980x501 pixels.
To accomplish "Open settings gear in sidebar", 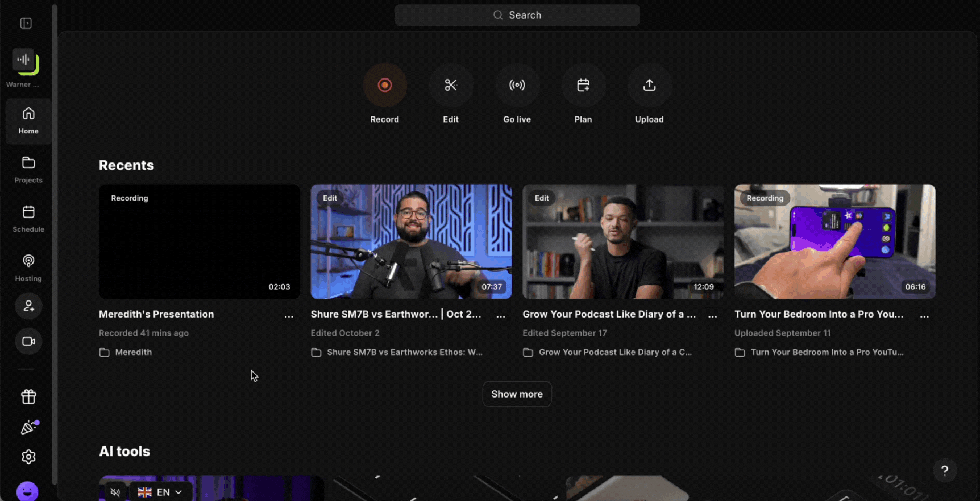I will (x=28, y=457).
